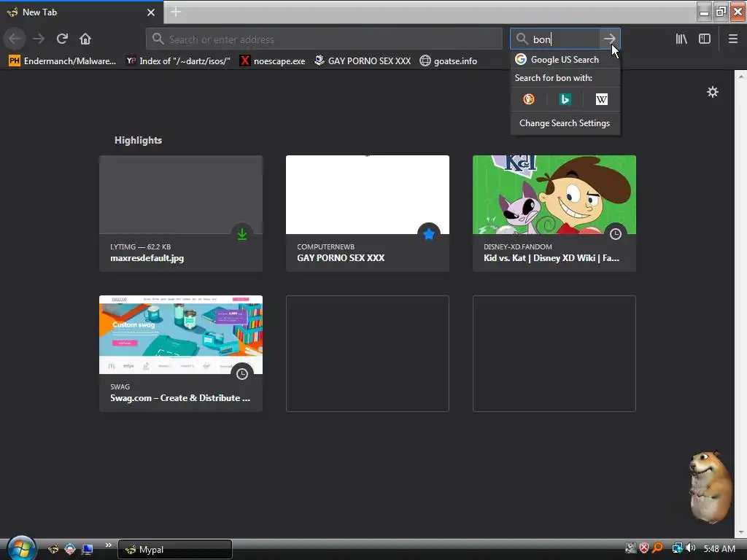Open the Kid vs. Kat wiki thumbnail
Viewport: 747px width, 560px height.
(554, 194)
